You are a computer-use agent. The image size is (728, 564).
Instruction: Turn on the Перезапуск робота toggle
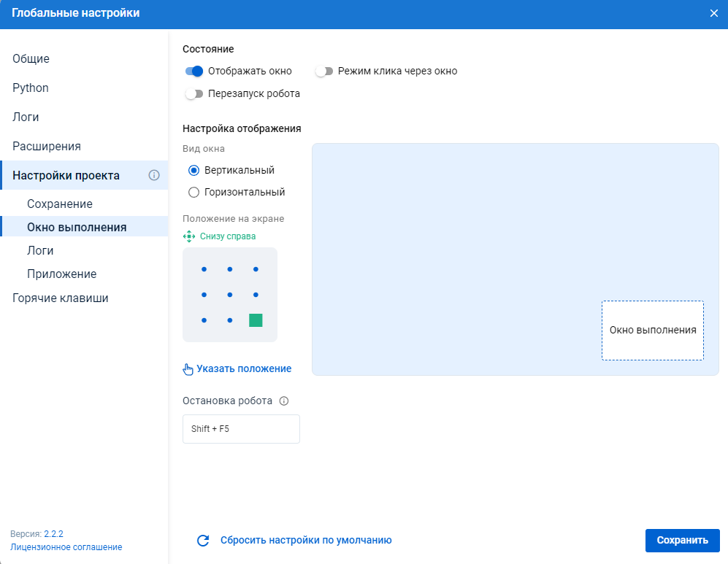pyautogui.click(x=194, y=94)
